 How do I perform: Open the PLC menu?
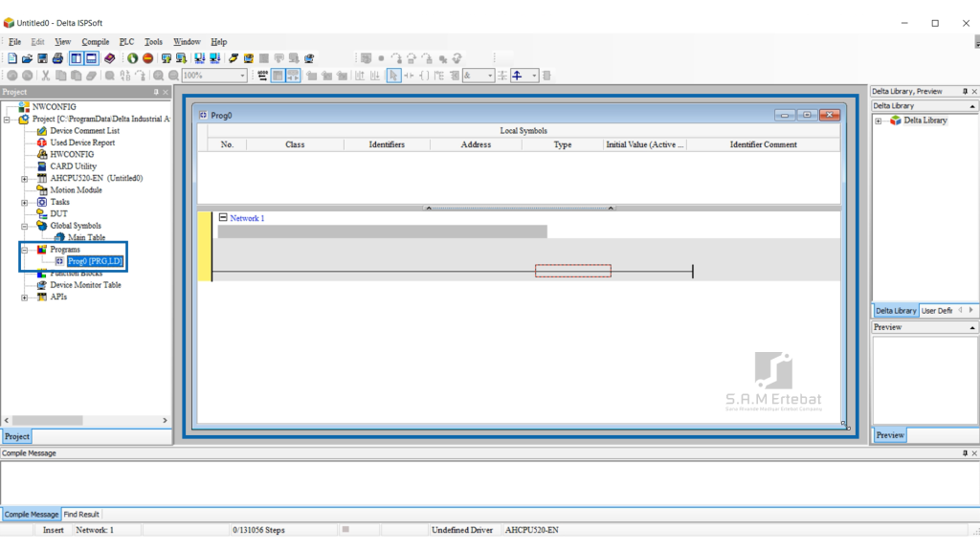point(127,42)
